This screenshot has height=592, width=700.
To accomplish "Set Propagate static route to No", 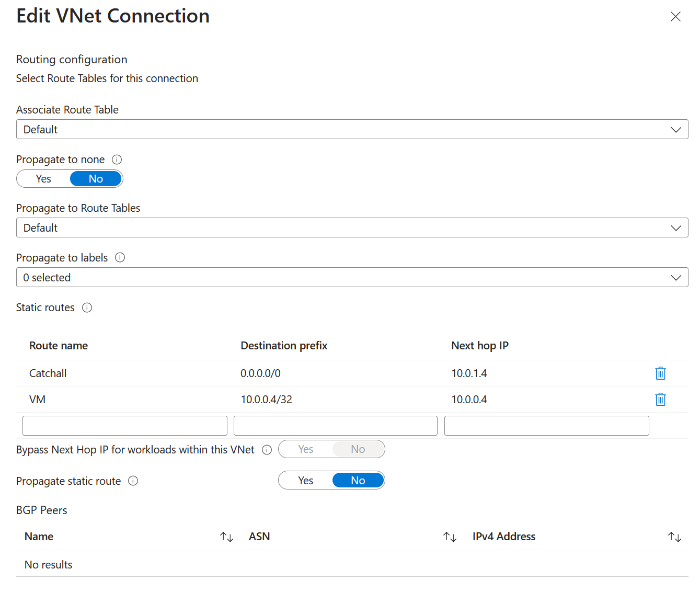I will click(x=358, y=481).
